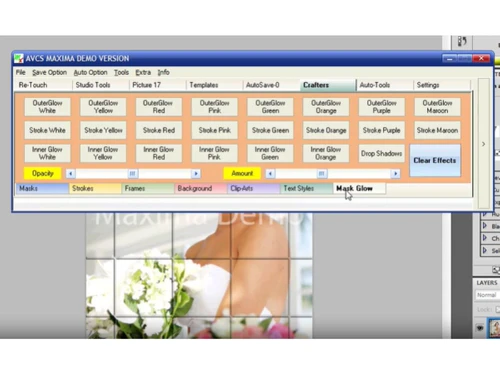Click the Stroke Yellow button

103,130
